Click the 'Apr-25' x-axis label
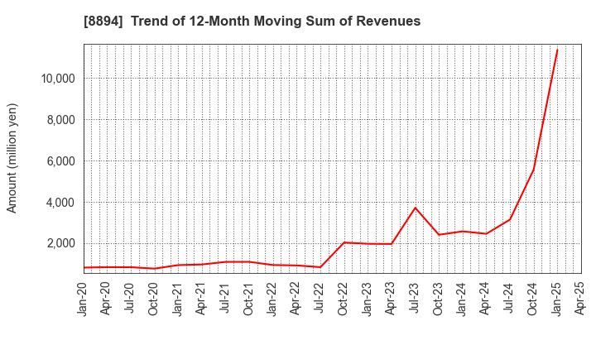 [580, 299]
